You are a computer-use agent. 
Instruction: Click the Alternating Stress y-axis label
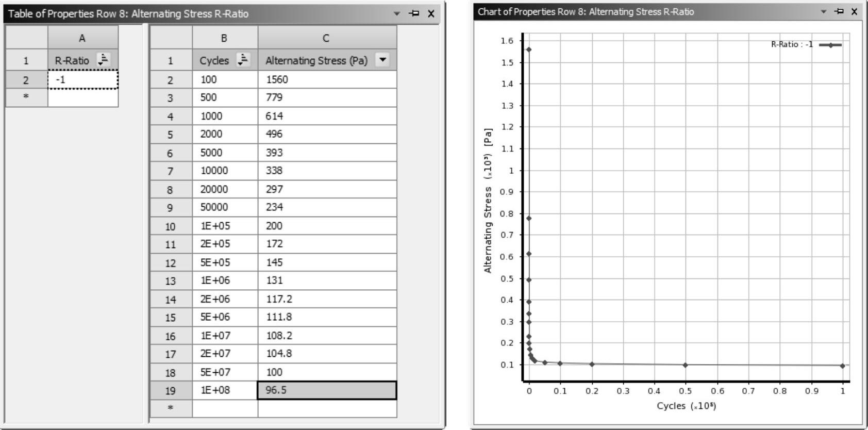(488, 200)
